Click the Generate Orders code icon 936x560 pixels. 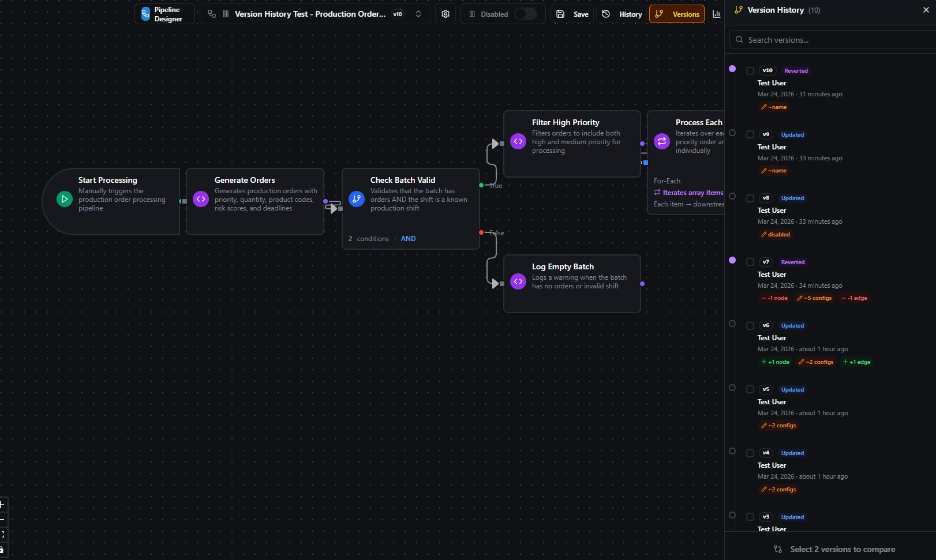click(201, 198)
